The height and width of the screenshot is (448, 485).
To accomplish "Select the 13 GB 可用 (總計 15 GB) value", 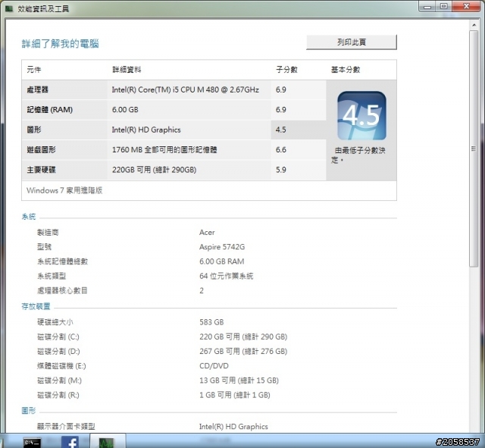I will tap(239, 381).
